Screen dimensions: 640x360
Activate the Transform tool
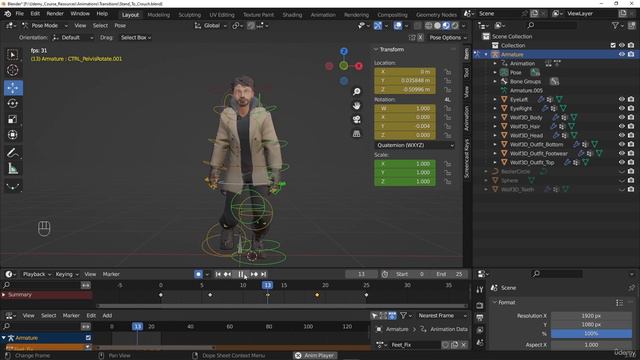tap(13, 135)
